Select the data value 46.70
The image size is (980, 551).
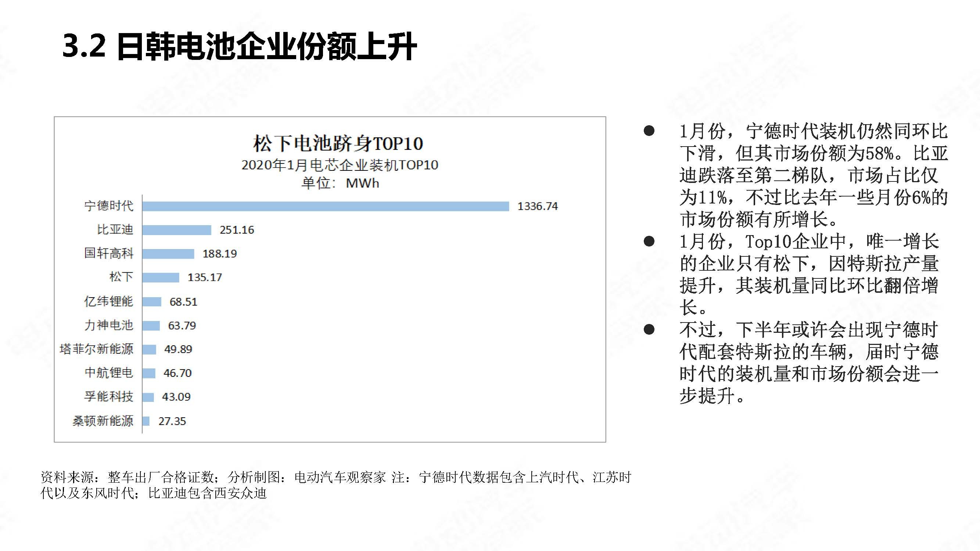point(177,373)
